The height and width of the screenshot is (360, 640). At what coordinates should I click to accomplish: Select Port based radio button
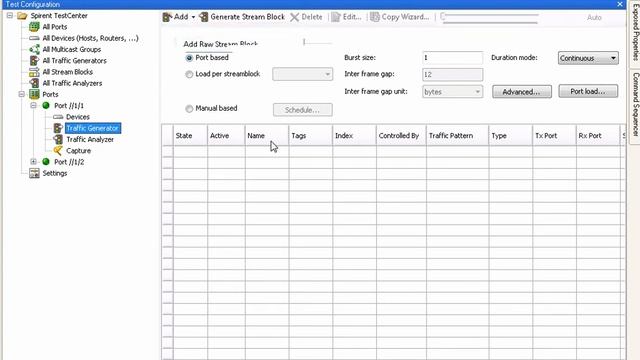point(189,58)
